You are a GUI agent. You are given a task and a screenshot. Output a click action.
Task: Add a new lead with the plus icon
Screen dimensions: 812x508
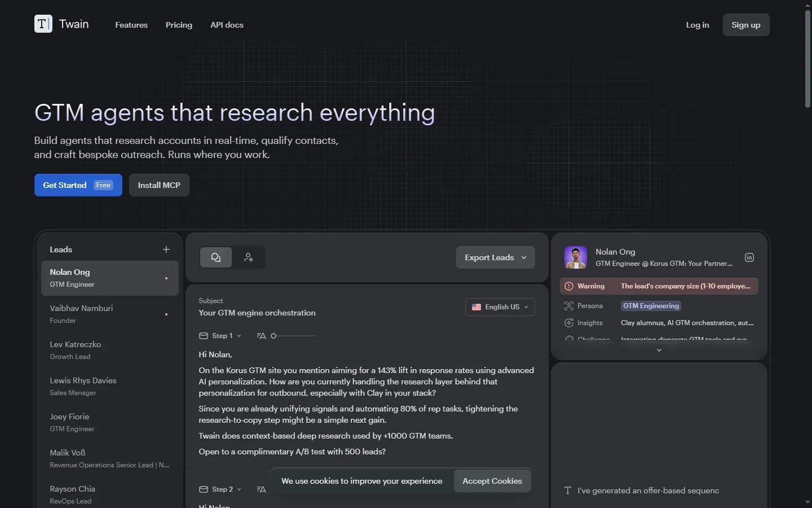coord(166,249)
